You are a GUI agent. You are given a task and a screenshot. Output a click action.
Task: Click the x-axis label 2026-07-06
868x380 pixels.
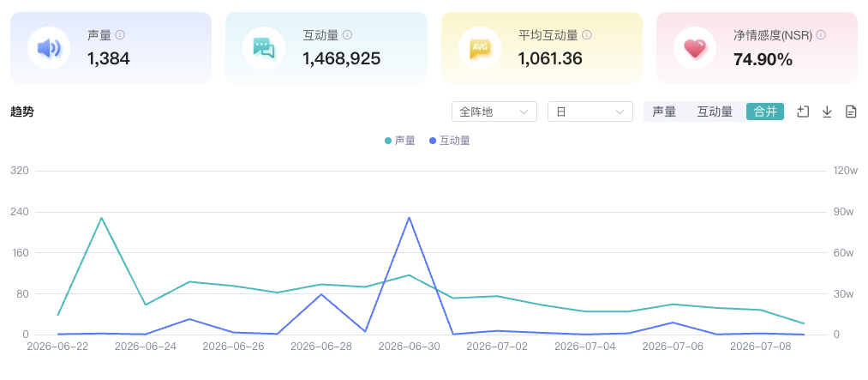point(673,347)
